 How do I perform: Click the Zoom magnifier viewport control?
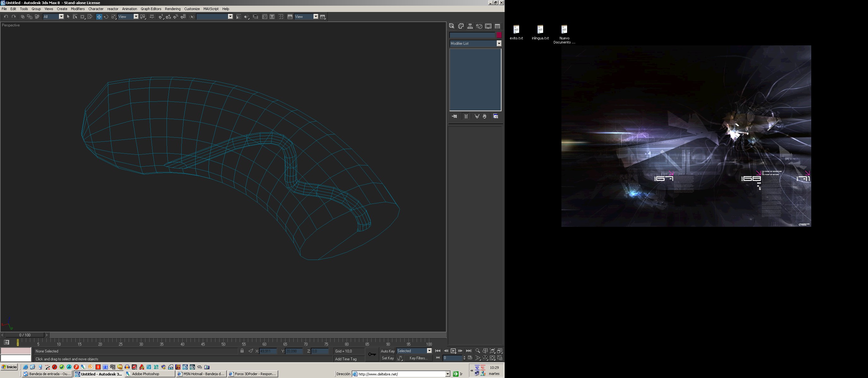(478, 351)
